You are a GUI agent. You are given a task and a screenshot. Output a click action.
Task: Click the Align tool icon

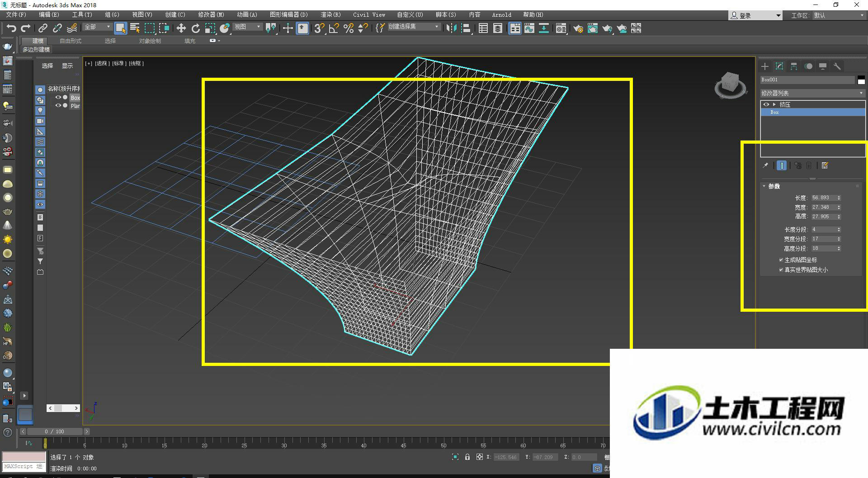tap(466, 28)
